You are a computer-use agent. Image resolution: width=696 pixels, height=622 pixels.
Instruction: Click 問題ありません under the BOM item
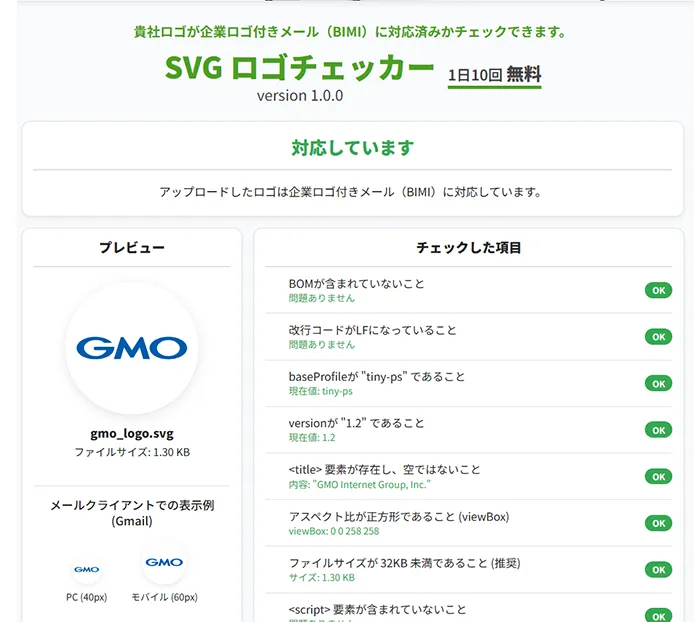(x=322, y=298)
